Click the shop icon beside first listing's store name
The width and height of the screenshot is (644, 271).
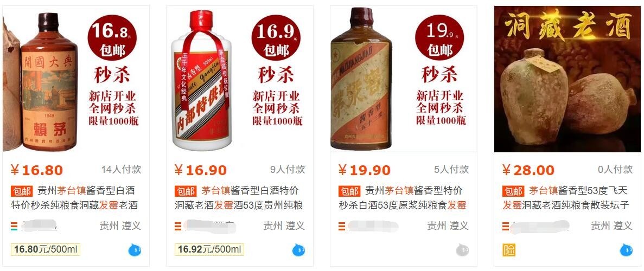(x=14, y=226)
